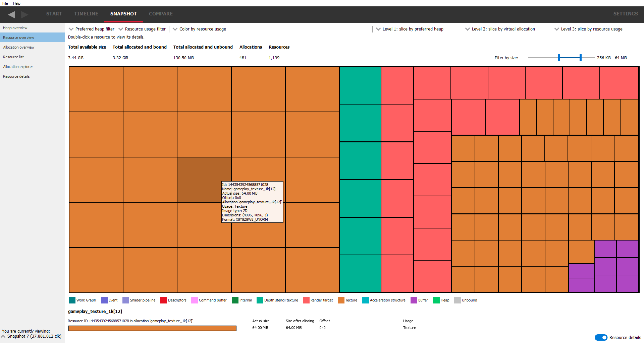Go to Allocation explorer in the sidebar
644x343 pixels.
[18, 67]
